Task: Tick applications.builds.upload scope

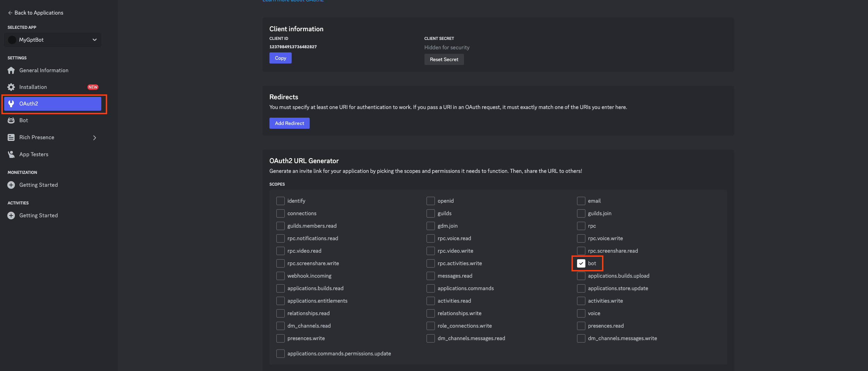Action: pyautogui.click(x=581, y=276)
